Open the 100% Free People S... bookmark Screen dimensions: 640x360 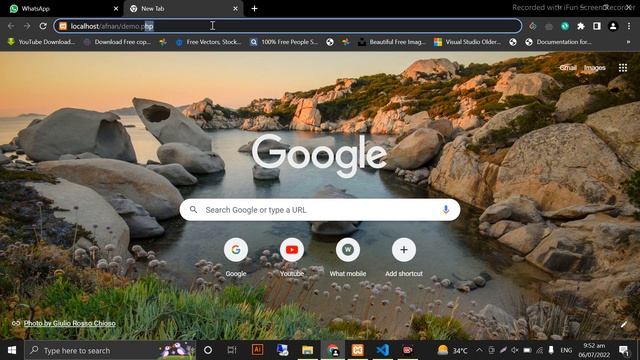[284, 42]
